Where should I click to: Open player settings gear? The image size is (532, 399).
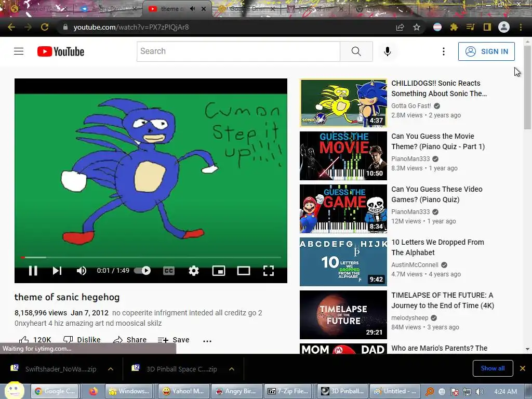(x=194, y=270)
